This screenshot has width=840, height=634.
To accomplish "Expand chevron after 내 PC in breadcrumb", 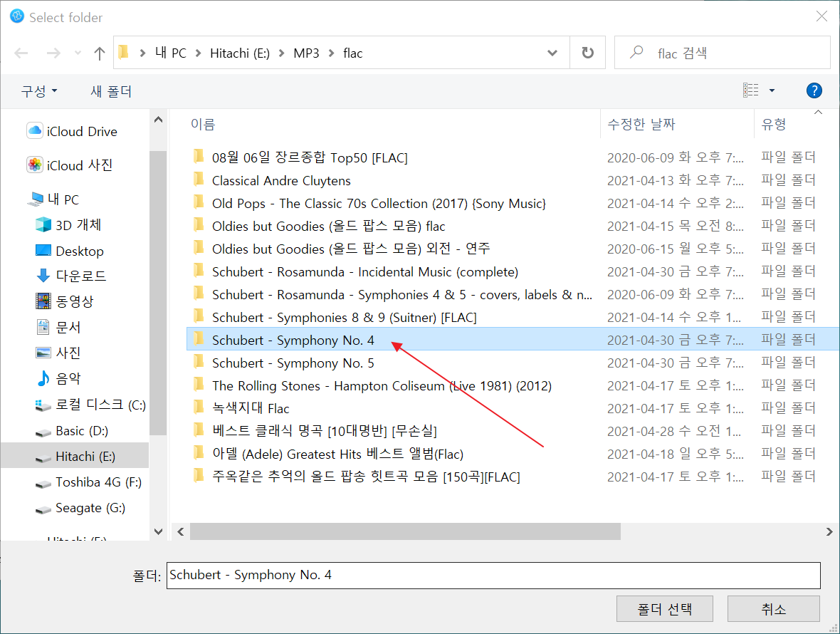I will pos(198,53).
